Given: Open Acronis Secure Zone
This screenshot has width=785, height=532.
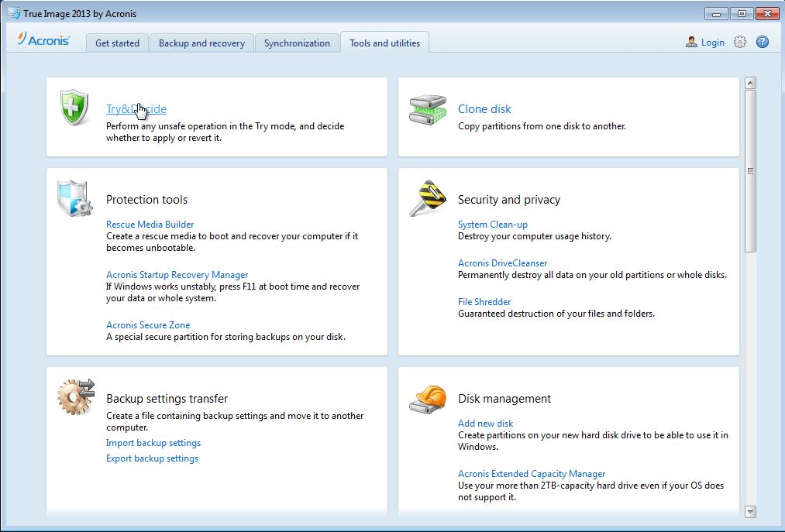Looking at the screenshot, I should pos(148,324).
